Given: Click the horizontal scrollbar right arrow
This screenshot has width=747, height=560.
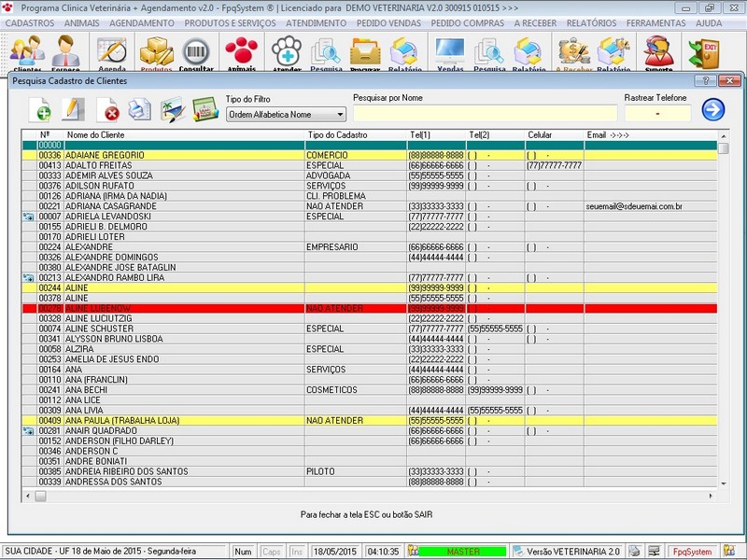Looking at the screenshot, I should coord(711,497).
